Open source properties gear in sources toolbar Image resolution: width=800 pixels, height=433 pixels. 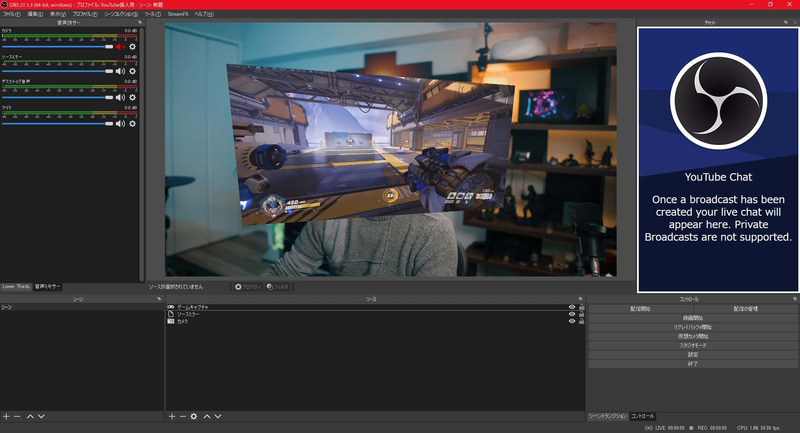click(x=194, y=417)
